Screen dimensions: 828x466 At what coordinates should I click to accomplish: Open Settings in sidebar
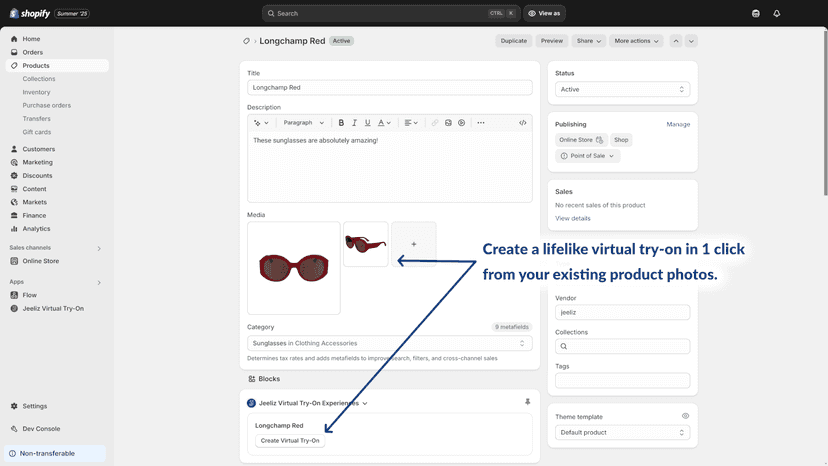pos(57,406)
